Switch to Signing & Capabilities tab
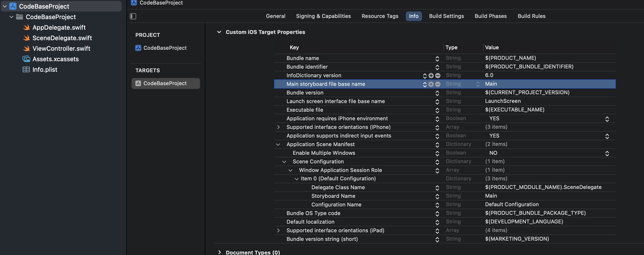Screen dimensions: 644x255 (x=323, y=16)
